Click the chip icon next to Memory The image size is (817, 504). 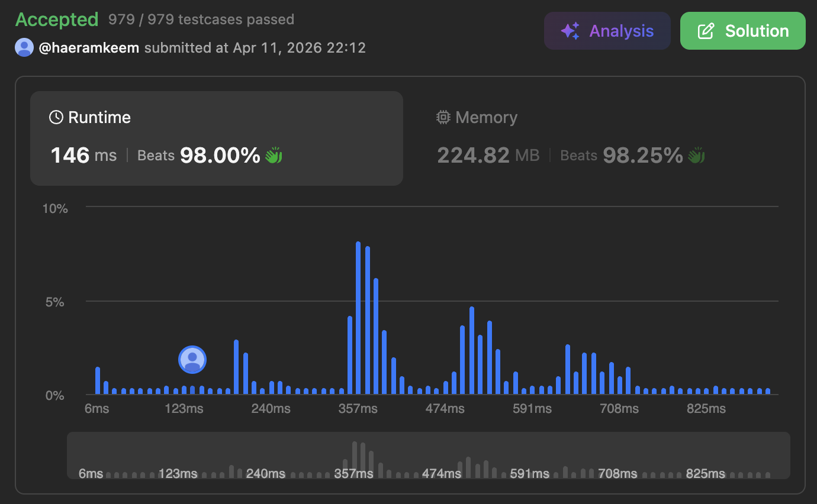[x=443, y=117]
